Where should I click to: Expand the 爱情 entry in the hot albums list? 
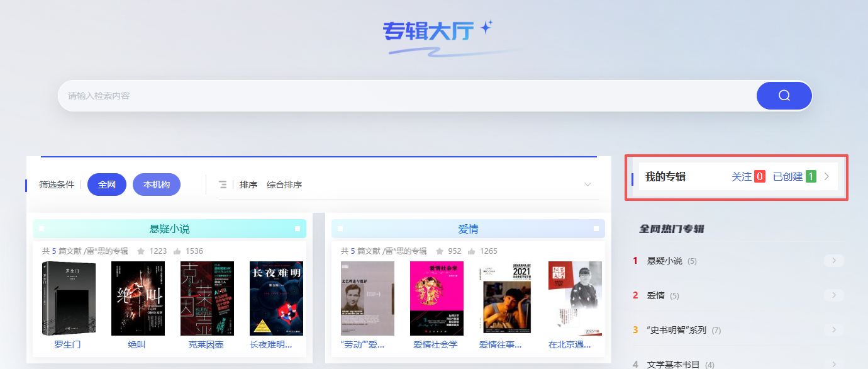[x=833, y=295]
